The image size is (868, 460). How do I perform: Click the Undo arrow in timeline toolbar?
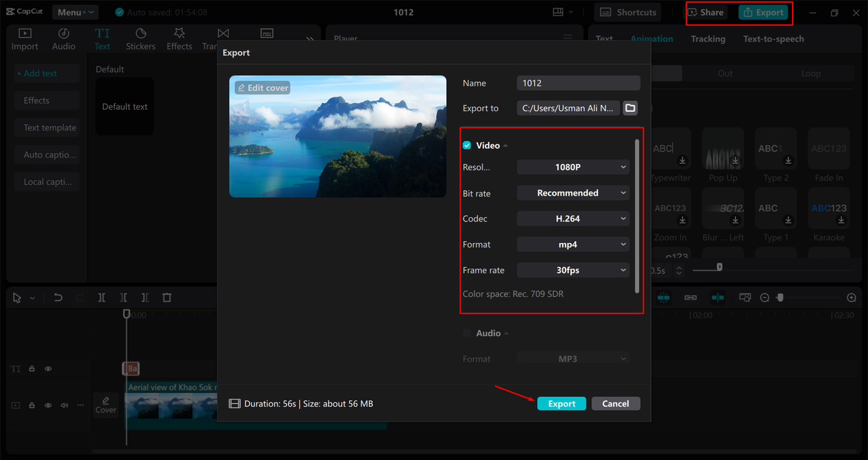(58, 297)
